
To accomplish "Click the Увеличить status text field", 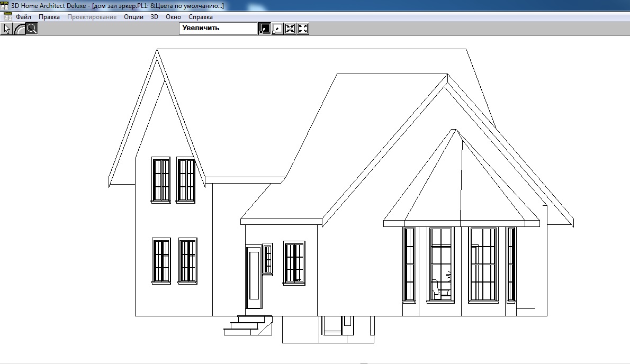I will coord(218,29).
